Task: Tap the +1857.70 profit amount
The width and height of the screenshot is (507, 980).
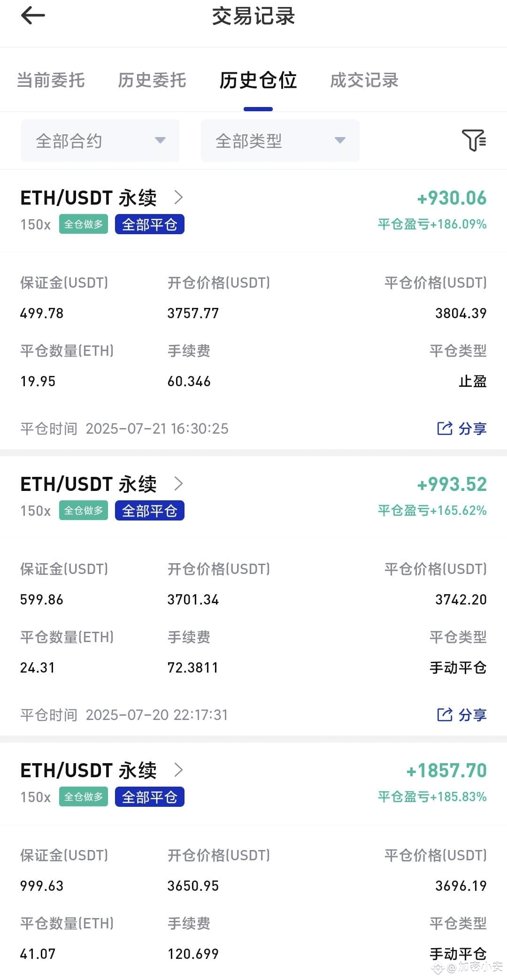Action: (446, 771)
